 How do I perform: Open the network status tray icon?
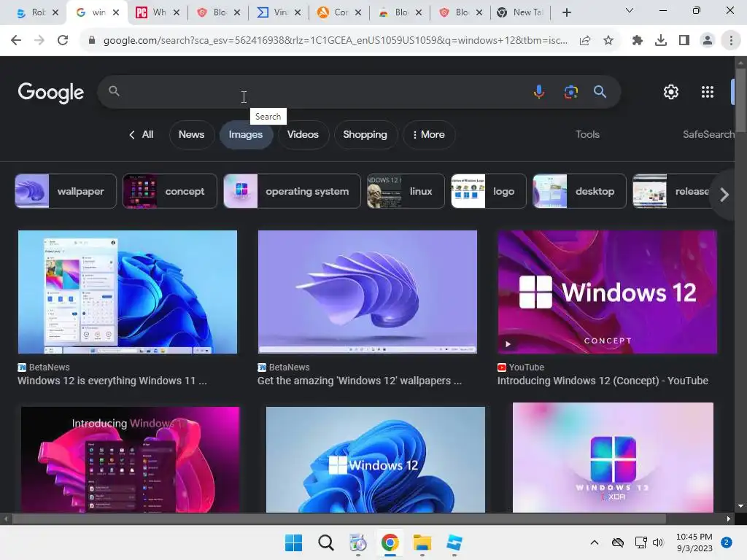[640, 542]
